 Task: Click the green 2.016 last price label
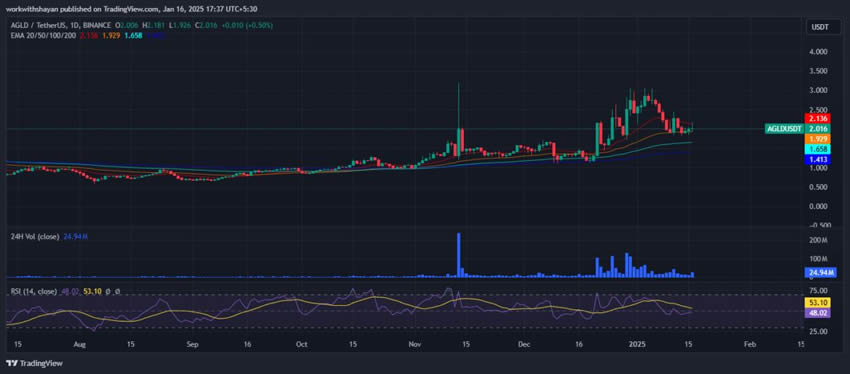[x=817, y=129]
